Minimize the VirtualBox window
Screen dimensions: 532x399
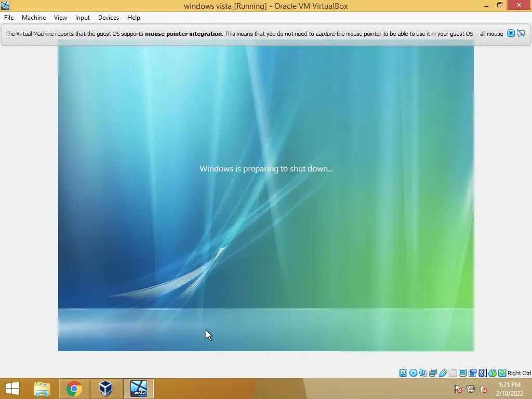click(x=486, y=5)
